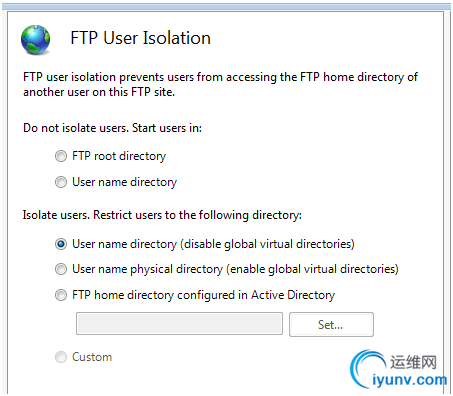
Task: Click the FTP user isolation description paragraph
Action: point(220,84)
